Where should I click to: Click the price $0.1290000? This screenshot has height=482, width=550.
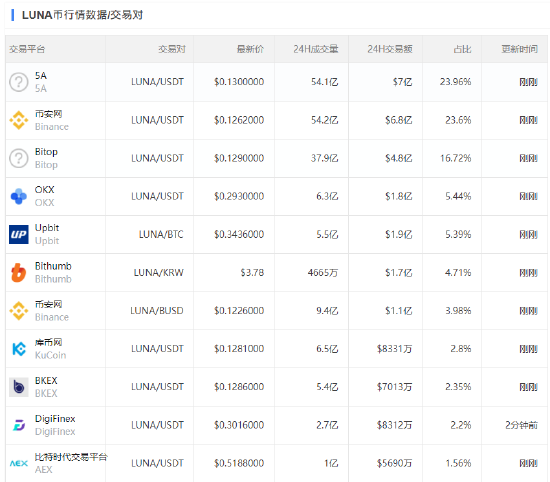(239, 158)
